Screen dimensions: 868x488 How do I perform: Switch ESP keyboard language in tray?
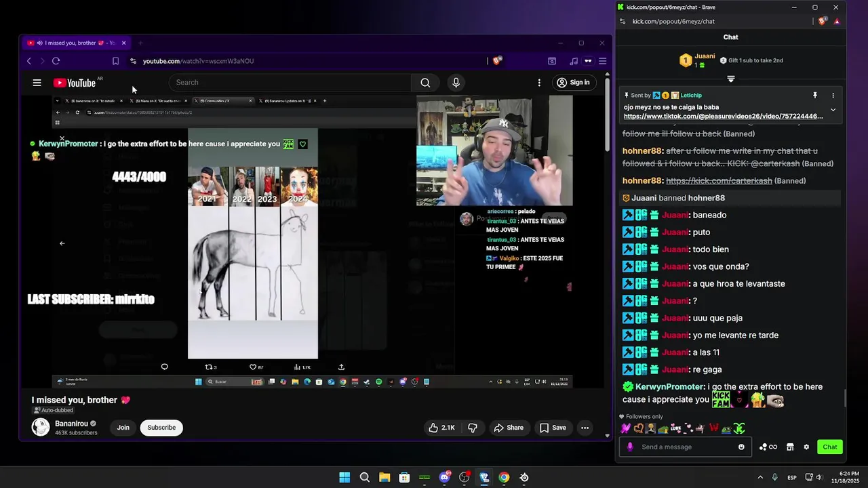[x=792, y=478]
